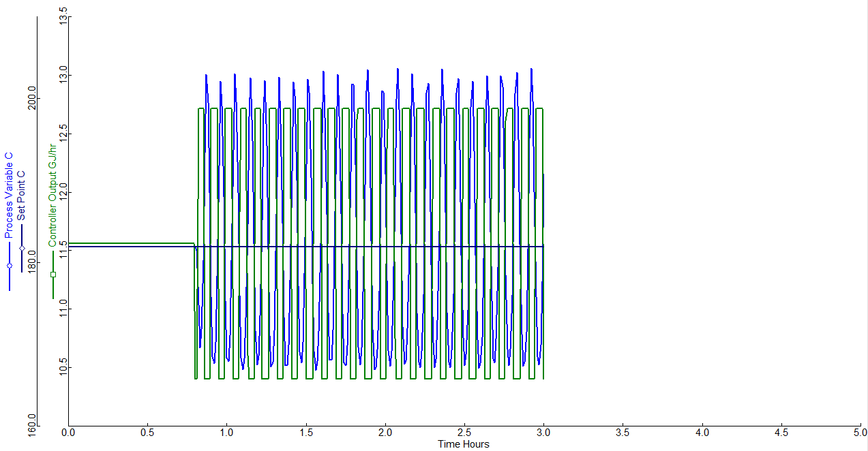Click the 2.0 hour time-axis tick label
The image size is (868, 451).
point(385,433)
